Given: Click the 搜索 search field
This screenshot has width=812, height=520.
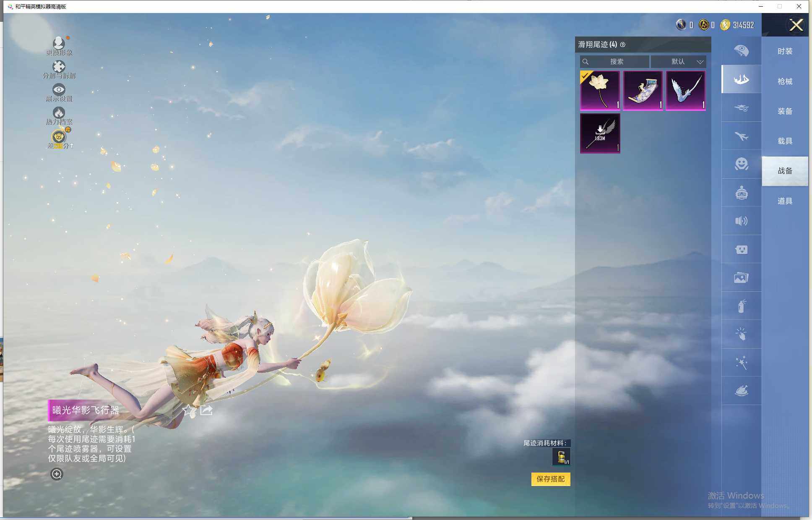Looking at the screenshot, I should click(616, 62).
